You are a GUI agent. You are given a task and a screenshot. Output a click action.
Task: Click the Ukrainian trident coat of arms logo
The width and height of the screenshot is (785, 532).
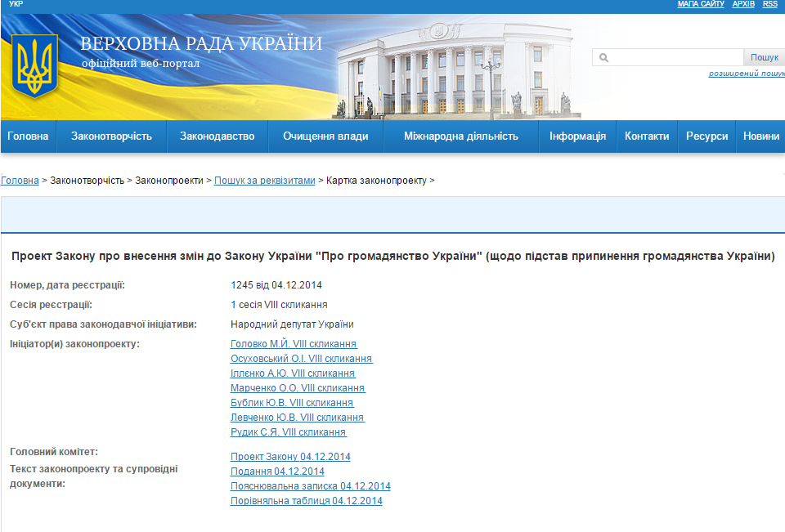[34, 65]
